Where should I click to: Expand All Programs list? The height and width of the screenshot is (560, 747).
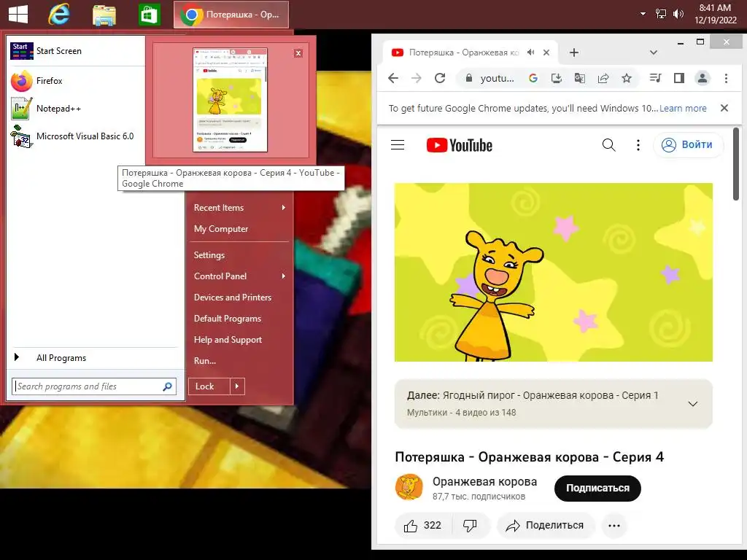tap(96, 357)
